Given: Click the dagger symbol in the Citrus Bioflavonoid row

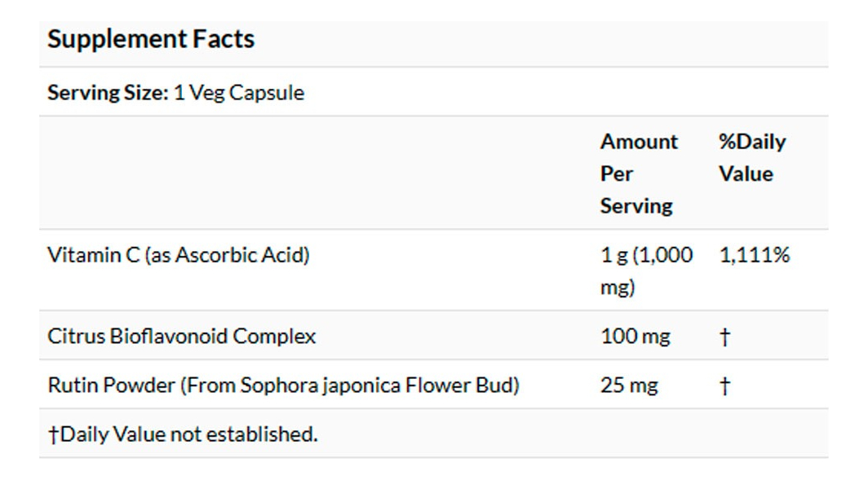Looking at the screenshot, I should coord(724,337).
